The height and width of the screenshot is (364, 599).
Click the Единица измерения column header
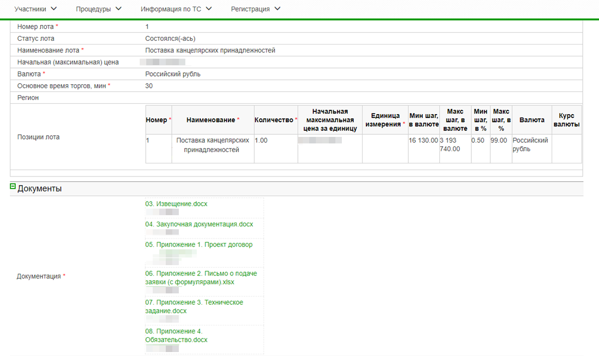[385, 120]
